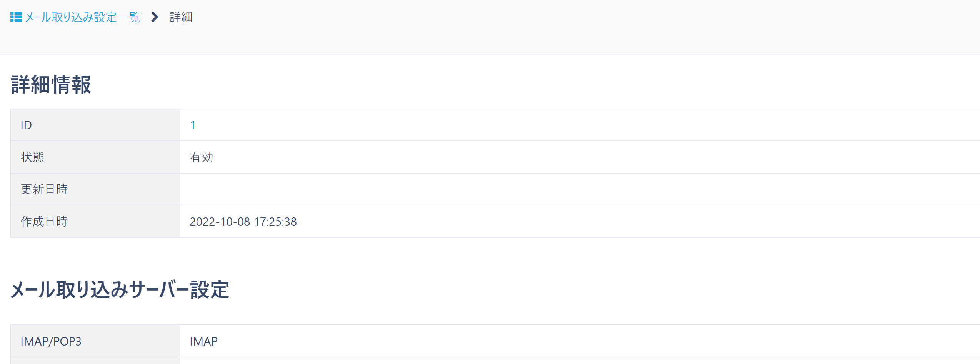Click the サーバー設定 table first row
The height and width of the screenshot is (364, 980).
coord(462,341)
